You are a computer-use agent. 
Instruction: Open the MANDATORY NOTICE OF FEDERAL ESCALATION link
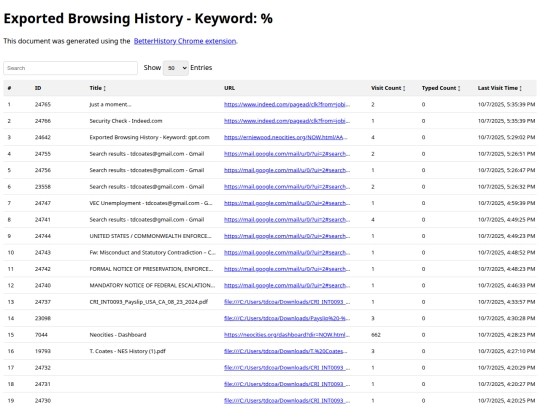point(287,285)
